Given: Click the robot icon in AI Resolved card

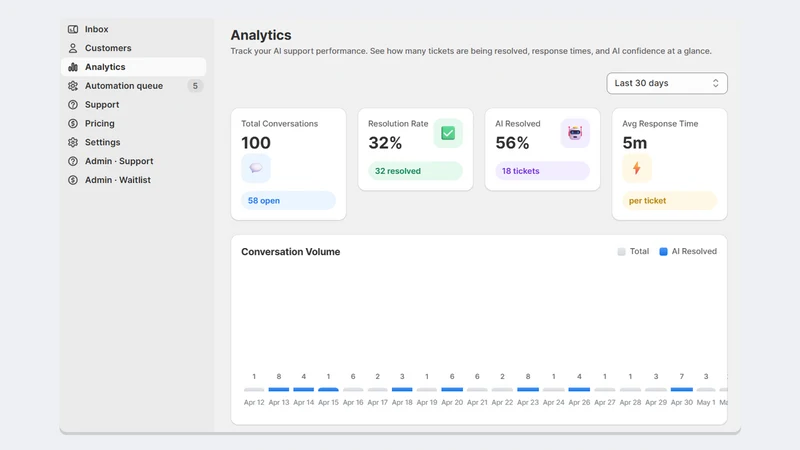Looking at the screenshot, I should (x=575, y=133).
